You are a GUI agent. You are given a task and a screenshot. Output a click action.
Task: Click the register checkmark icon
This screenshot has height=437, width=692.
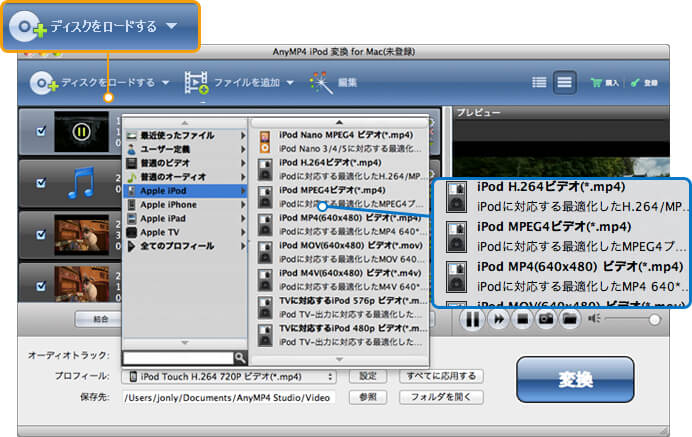(x=635, y=83)
